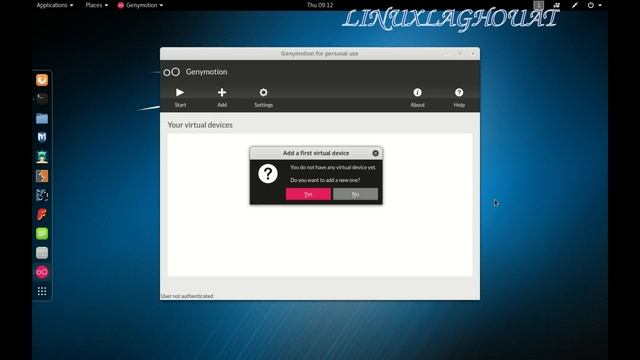Click the Add plus icon in Genymotion toolbar

tap(222, 93)
